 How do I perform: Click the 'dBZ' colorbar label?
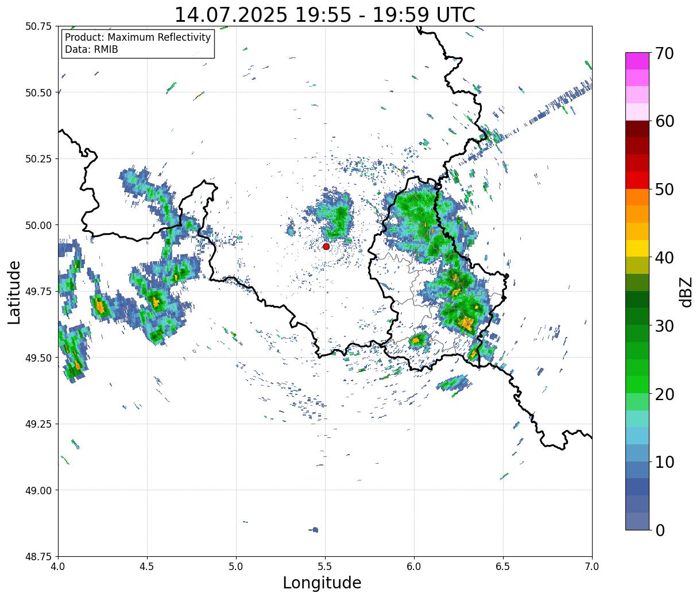[x=686, y=292]
